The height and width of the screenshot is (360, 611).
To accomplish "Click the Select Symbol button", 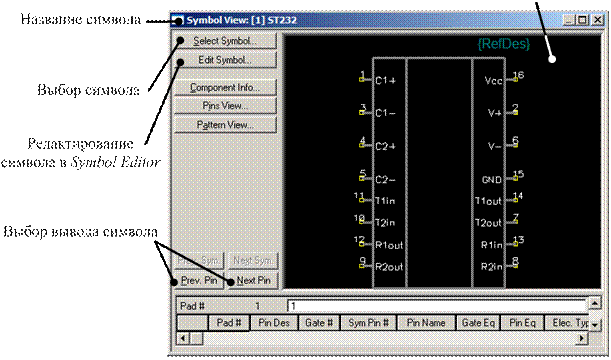I will click(225, 41).
